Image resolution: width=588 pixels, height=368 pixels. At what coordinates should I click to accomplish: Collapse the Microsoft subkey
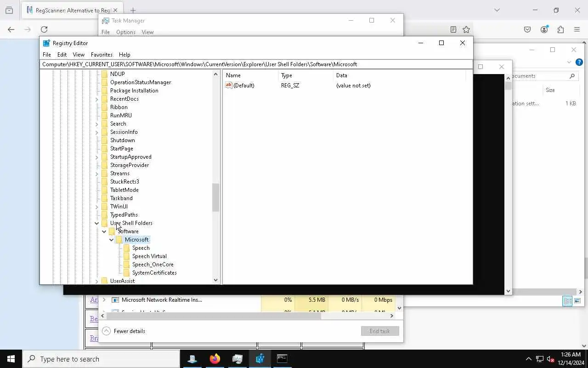coord(112,240)
